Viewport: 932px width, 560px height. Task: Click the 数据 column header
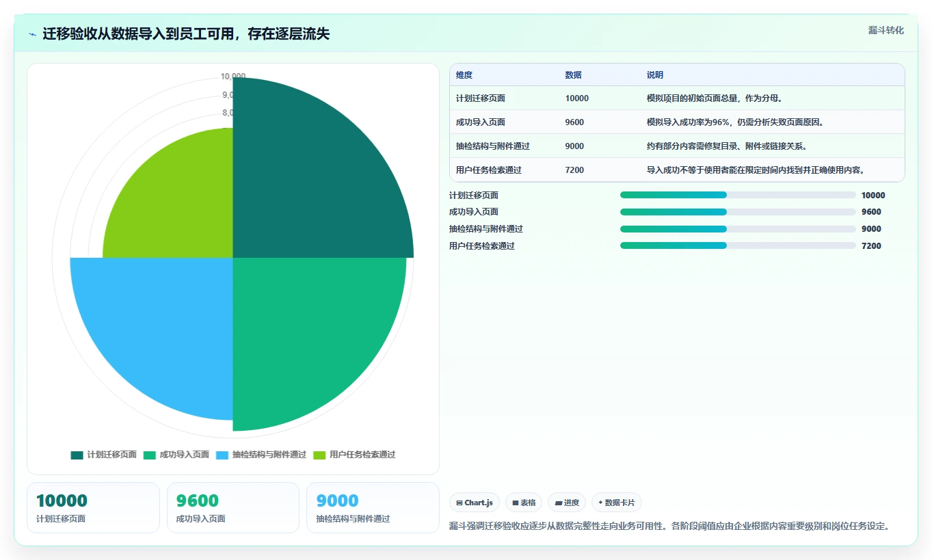tap(574, 75)
